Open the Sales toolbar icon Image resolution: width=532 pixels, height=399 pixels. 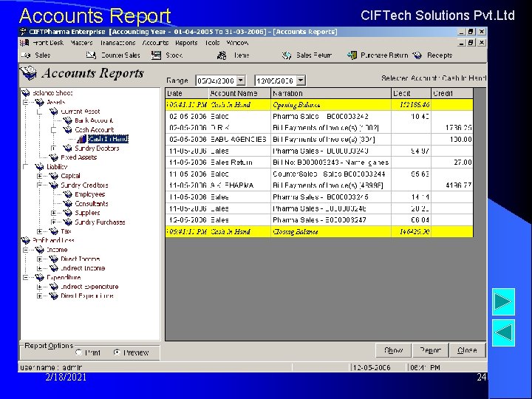26,55
